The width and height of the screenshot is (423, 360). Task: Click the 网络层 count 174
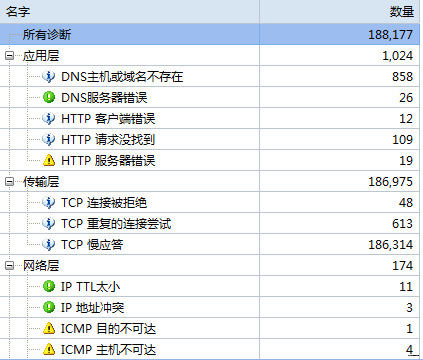coord(403,266)
